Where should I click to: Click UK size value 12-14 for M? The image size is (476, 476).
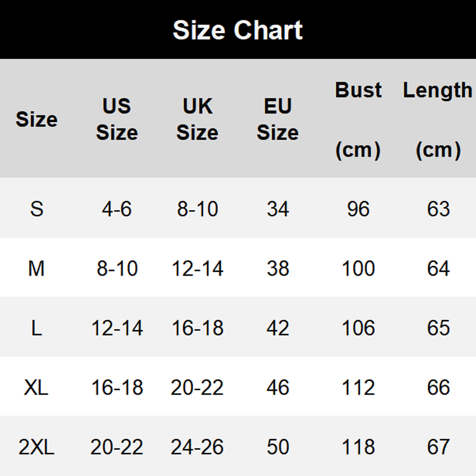pos(198,268)
